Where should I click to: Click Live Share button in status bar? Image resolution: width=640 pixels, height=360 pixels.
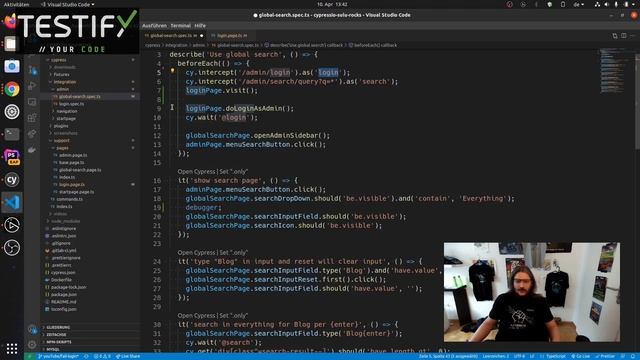pyautogui.click(x=128, y=356)
